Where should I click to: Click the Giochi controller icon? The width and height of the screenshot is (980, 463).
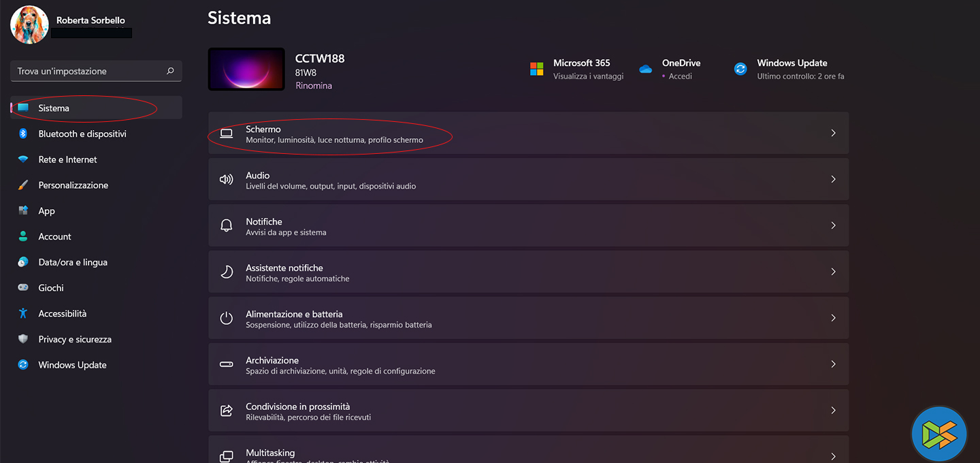click(23, 288)
